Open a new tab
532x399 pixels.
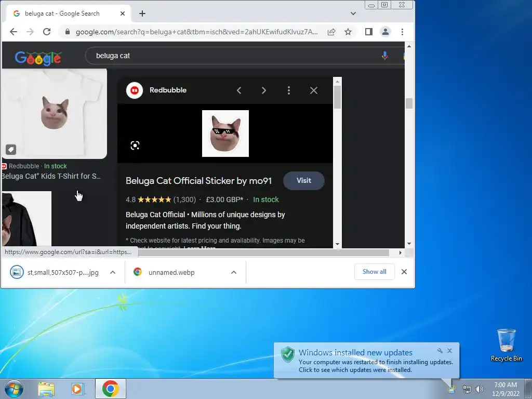(x=142, y=14)
